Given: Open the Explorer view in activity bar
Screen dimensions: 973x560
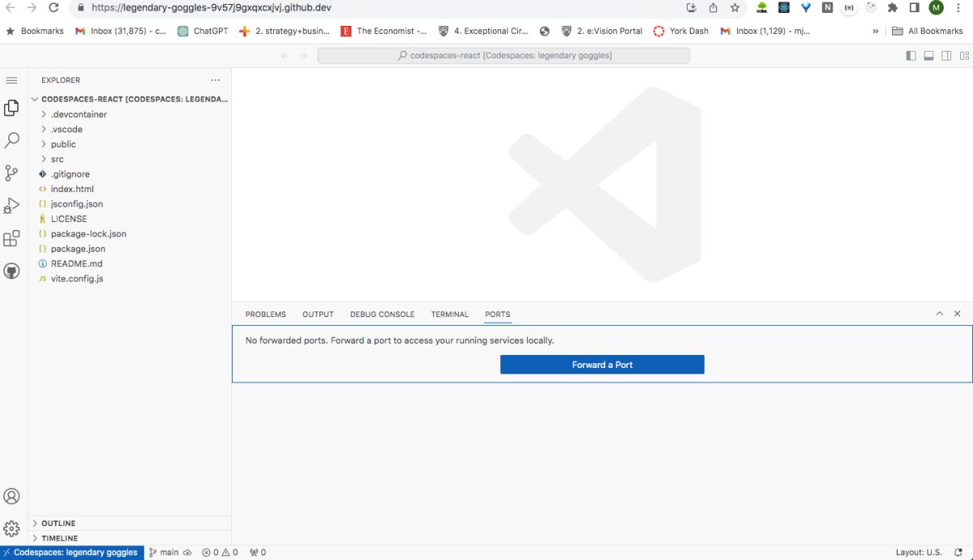Looking at the screenshot, I should [x=11, y=108].
